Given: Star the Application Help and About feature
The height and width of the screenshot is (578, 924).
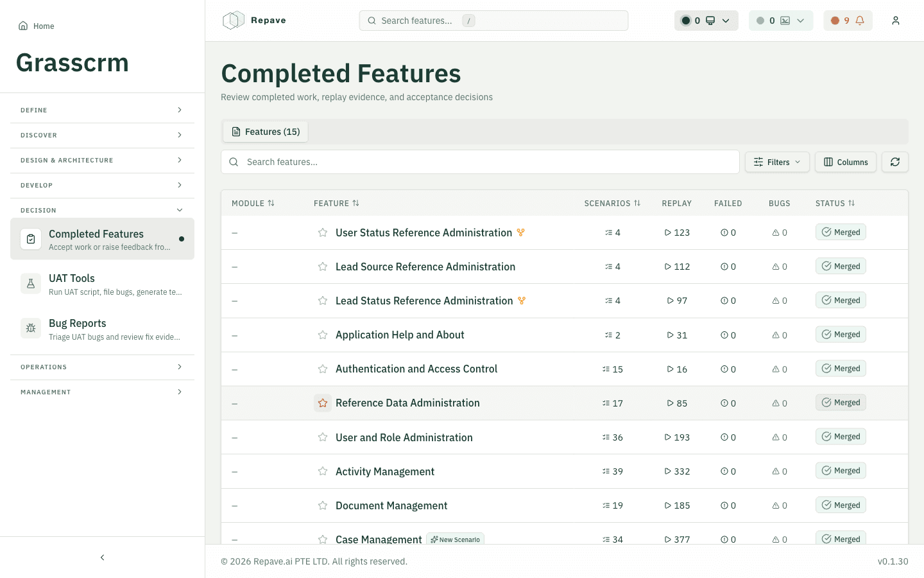Looking at the screenshot, I should point(323,335).
